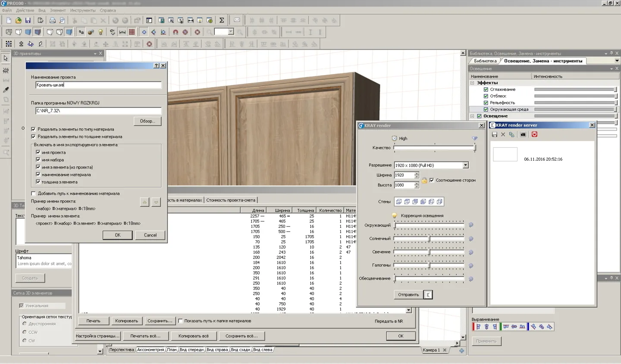Open the Инструменты menu
Image resolution: width=621 pixels, height=364 pixels.
tap(83, 10)
